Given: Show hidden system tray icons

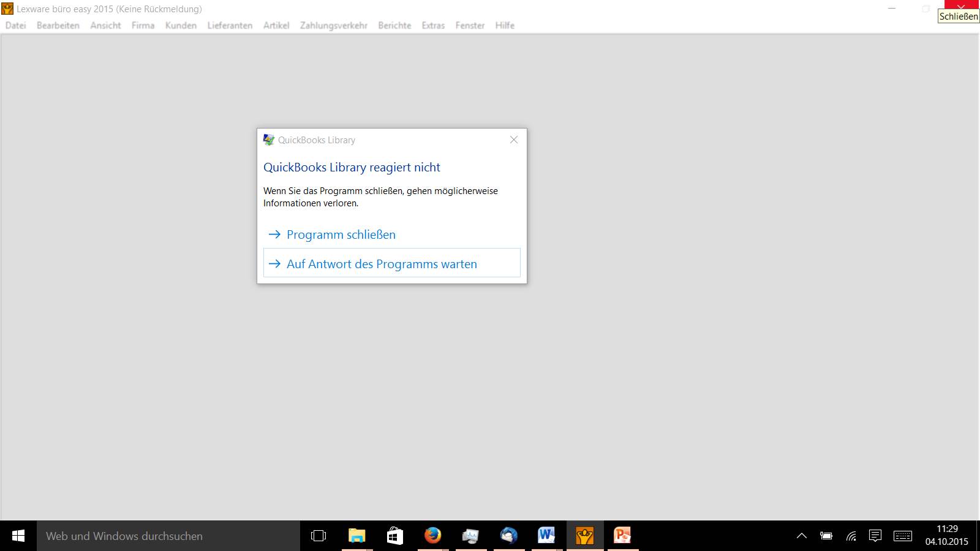Looking at the screenshot, I should pos(801,536).
